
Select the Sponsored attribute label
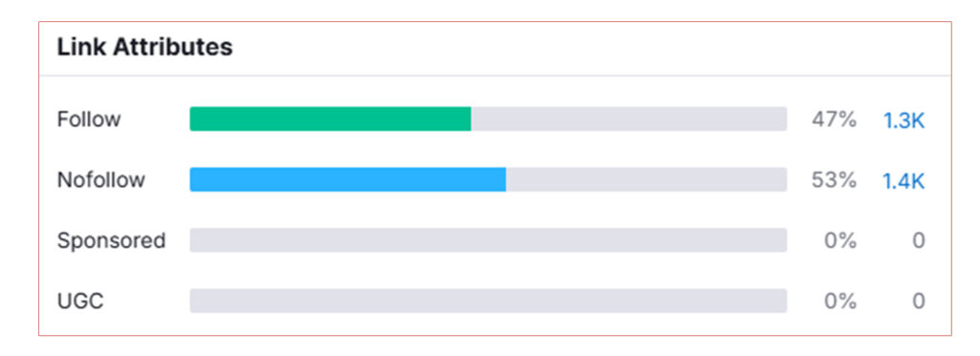(111, 241)
